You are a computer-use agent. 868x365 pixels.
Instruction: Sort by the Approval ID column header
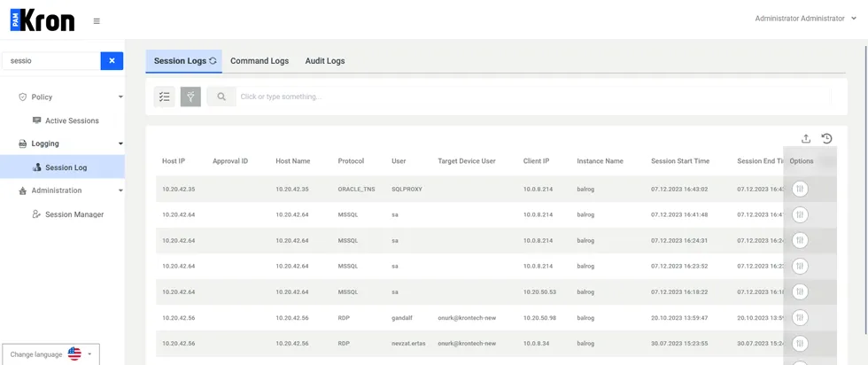tap(230, 161)
